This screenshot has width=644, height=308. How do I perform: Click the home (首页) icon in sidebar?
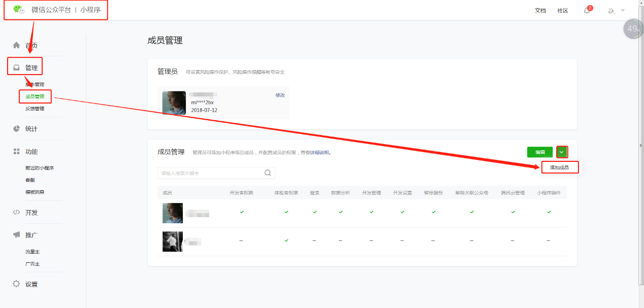pyautogui.click(x=16, y=45)
